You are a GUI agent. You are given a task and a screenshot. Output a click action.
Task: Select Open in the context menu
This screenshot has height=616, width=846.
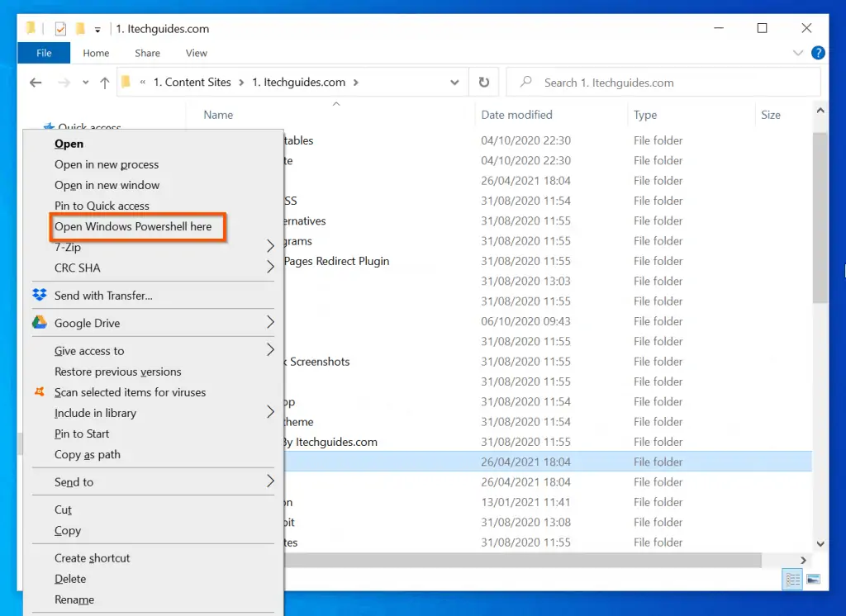(153, 144)
